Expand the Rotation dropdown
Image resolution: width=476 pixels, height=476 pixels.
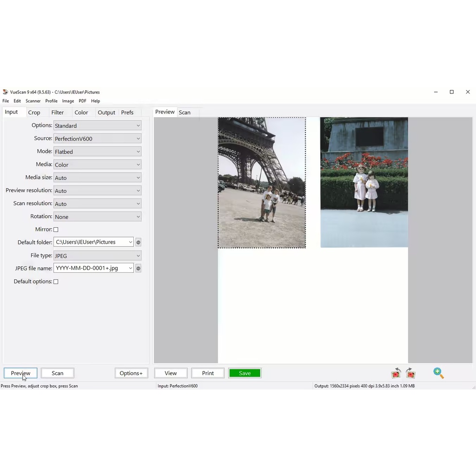(x=98, y=217)
